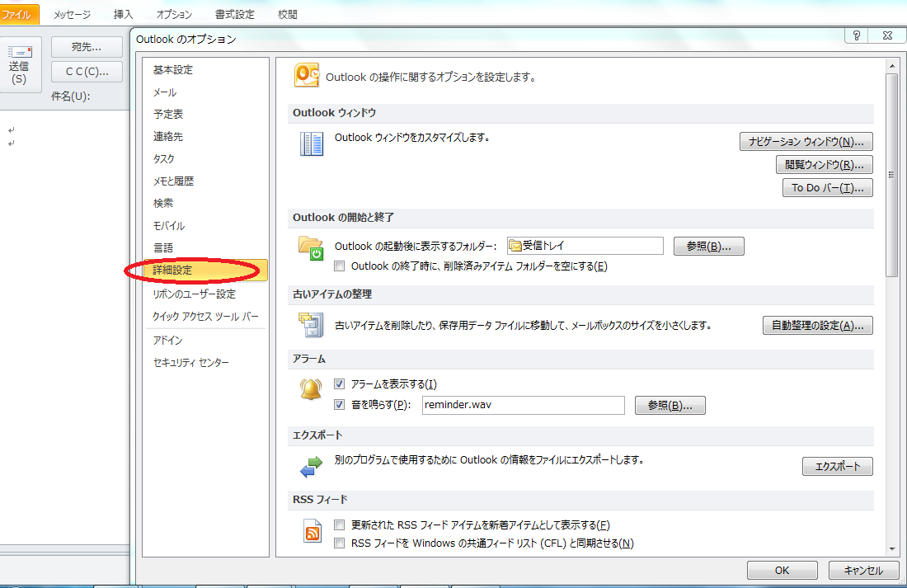
Task: Select 検索 category
Action: tap(205, 203)
